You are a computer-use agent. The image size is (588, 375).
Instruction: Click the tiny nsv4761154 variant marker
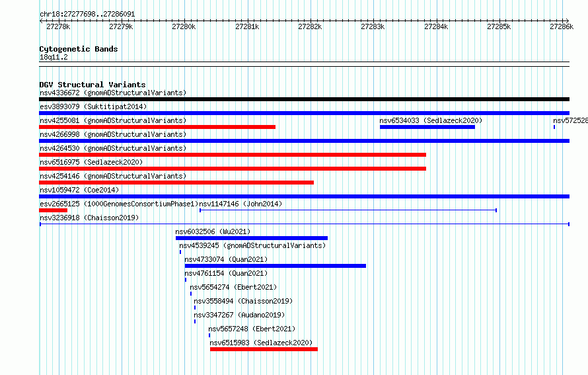click(186, 280)
